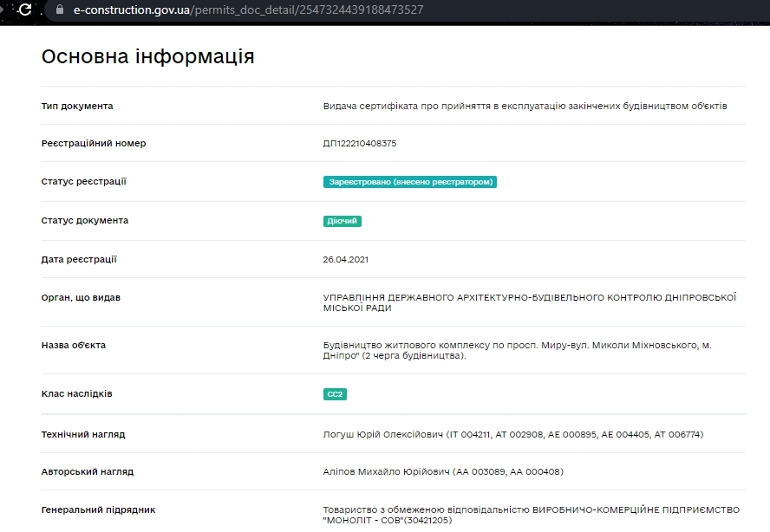Select the 'Логуш Юрій Олексійович' supervisor entry
Screen dimensions: 770x532
513,434
